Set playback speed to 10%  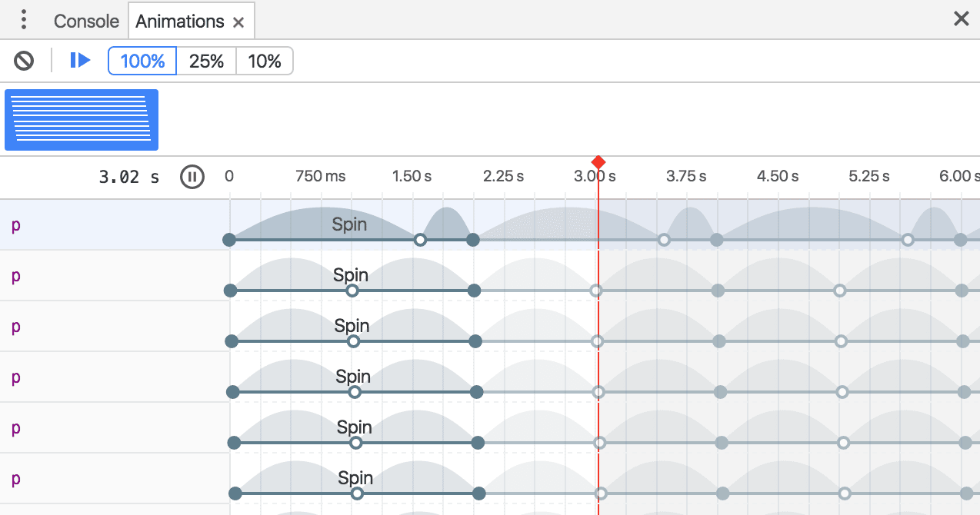click(x=265, y=61)
